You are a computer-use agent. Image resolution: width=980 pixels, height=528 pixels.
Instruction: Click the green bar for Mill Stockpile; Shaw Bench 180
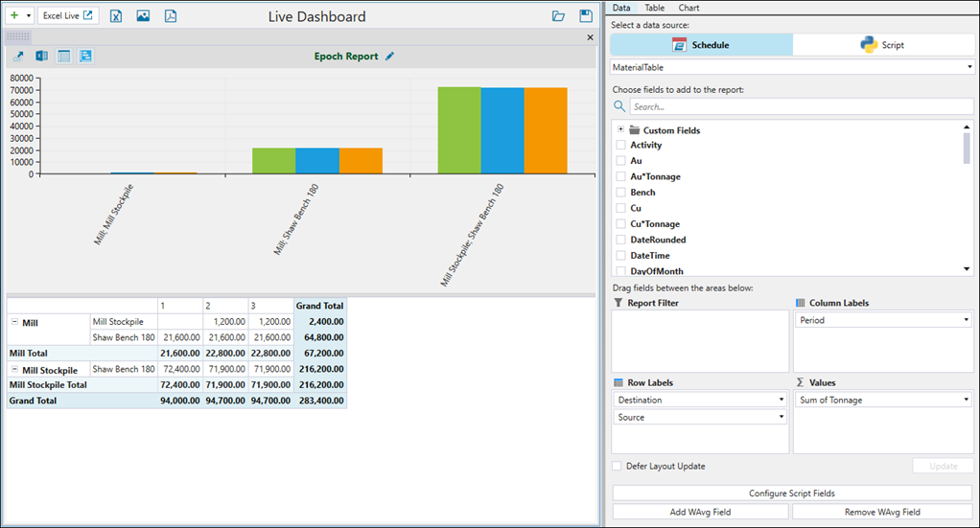(459, 130)
